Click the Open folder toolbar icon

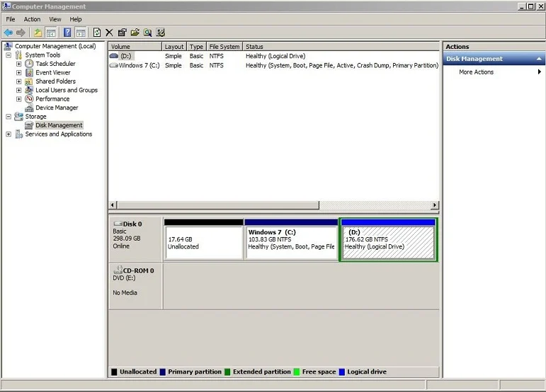(x=135, y=33)
